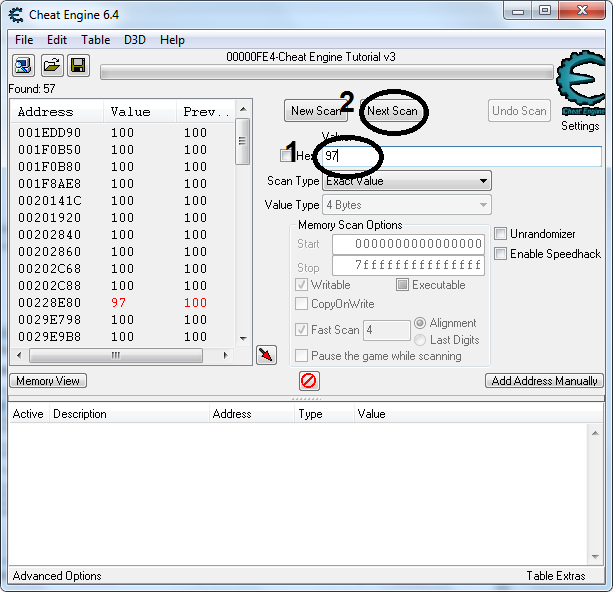Click the Next Scan button
The image size is (613, 592).
(392, 111)
